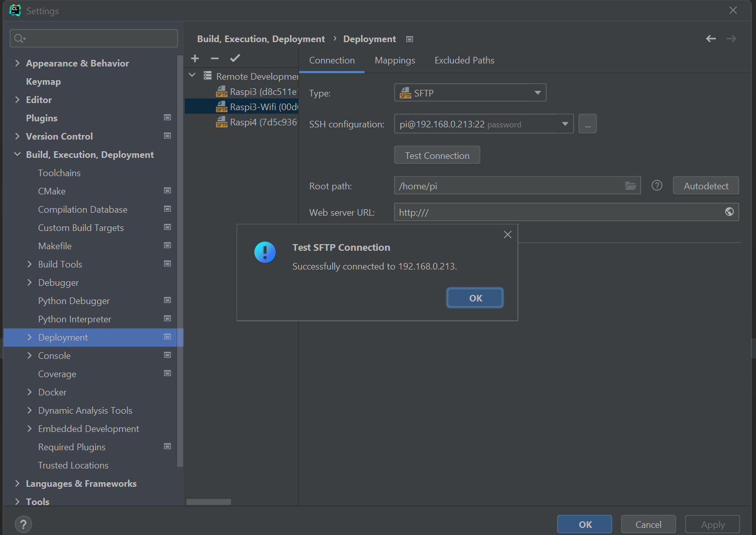Click project icon next to CMake
756x535 pixels.
(167, 190)
